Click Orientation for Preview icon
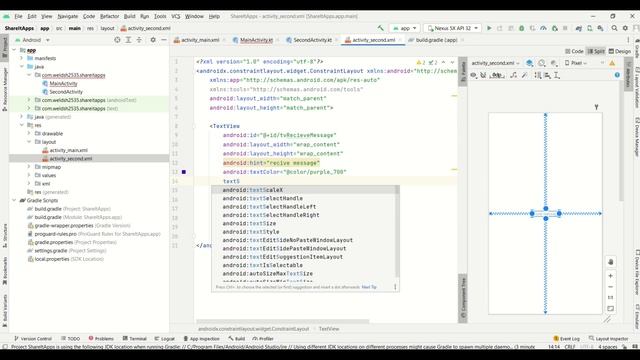The width and height of the screenshot is (640, 360). [542, 63]
